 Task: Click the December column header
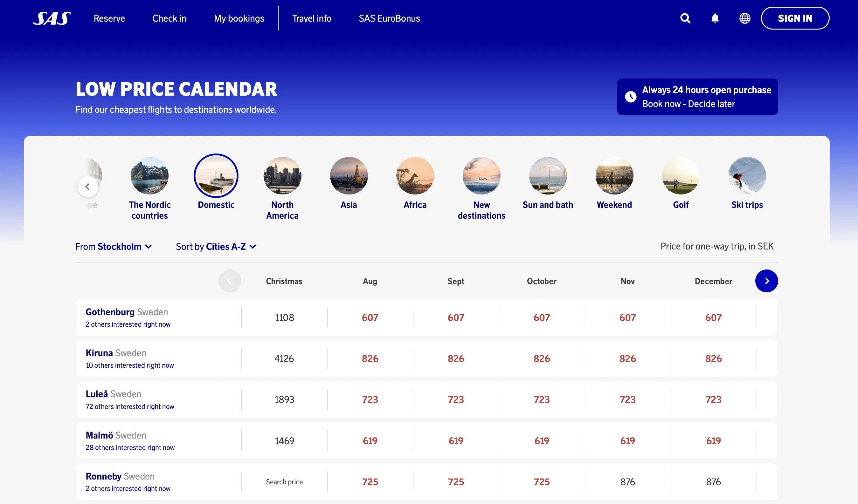click(713, 281)
